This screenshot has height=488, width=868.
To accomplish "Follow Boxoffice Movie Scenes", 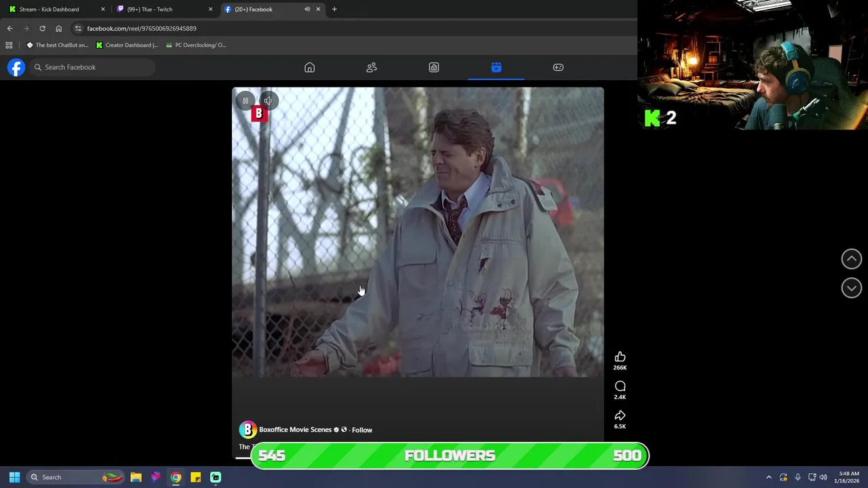I will click(362, 430).
